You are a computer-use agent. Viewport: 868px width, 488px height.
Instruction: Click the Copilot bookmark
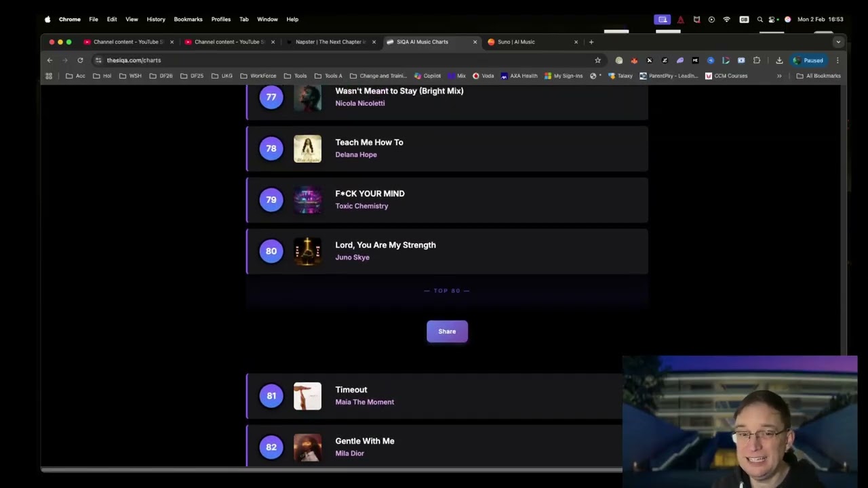pos(427,76)
